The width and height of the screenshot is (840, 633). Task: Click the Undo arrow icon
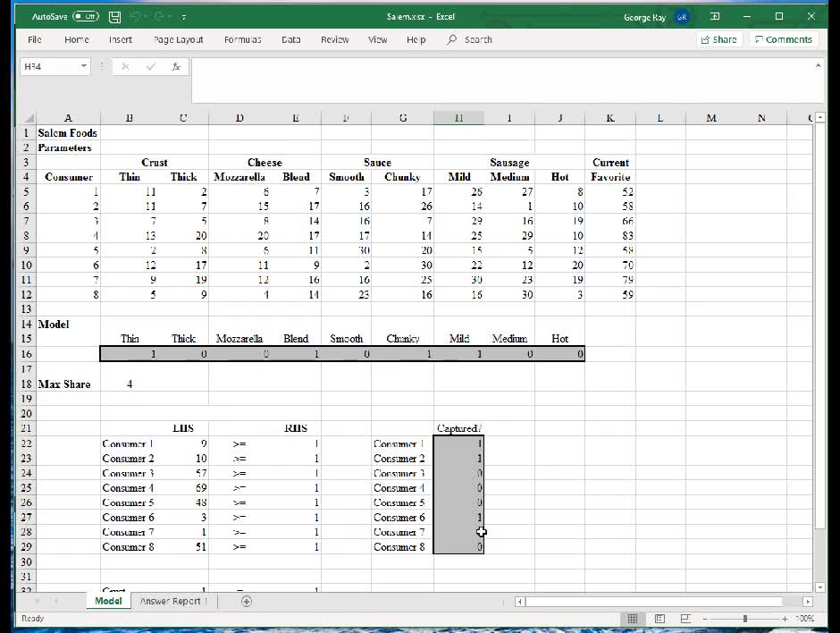tap(136, 17)
